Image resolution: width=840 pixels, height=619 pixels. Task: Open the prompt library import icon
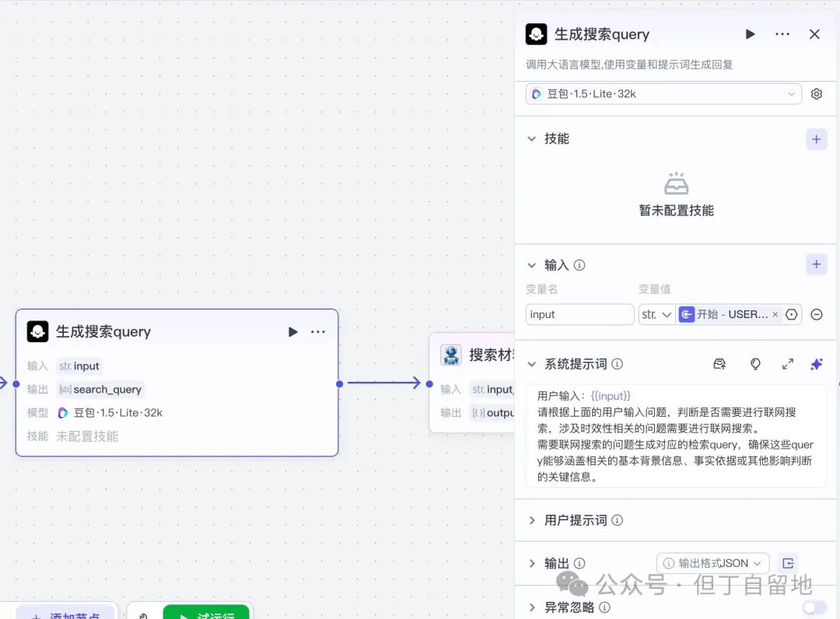coord(719,363)
